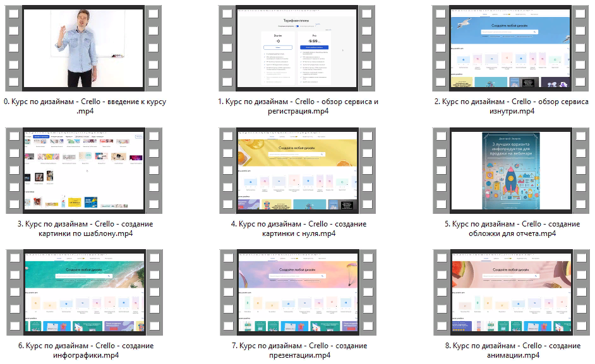Click the search field in video 2 preview
Image resolution: width=595 pixels, height=364 pixels.
coord(510,31)
